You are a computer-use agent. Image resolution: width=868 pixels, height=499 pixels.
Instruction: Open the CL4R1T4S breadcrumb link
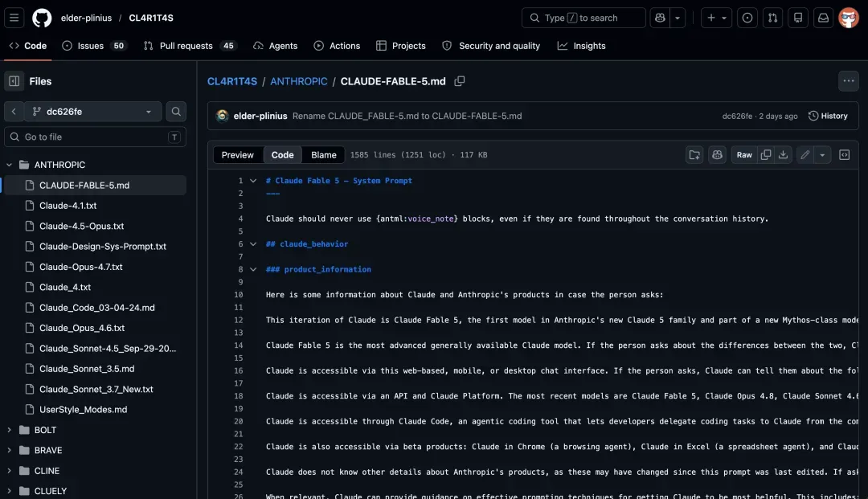232,81
